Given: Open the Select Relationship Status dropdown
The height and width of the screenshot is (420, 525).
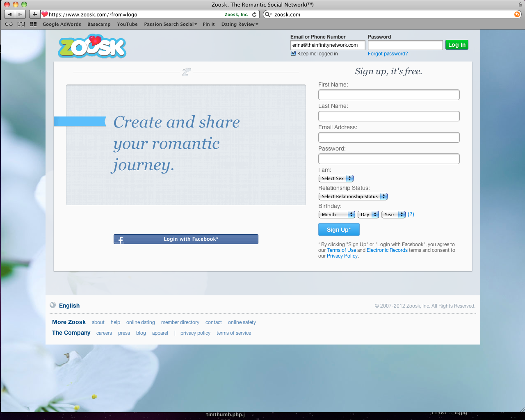Looking at the screenshot, I should click(x=353, y=196).
